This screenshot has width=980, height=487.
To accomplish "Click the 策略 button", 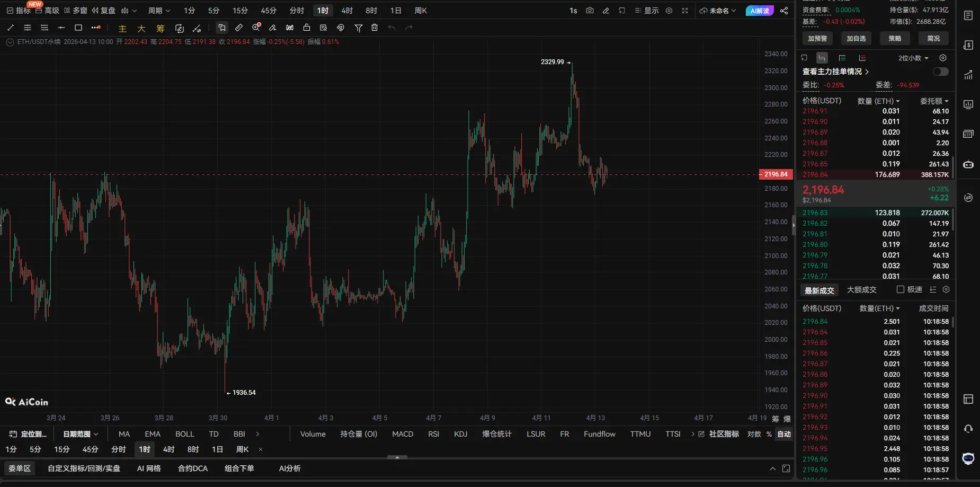I will [895, 38].
